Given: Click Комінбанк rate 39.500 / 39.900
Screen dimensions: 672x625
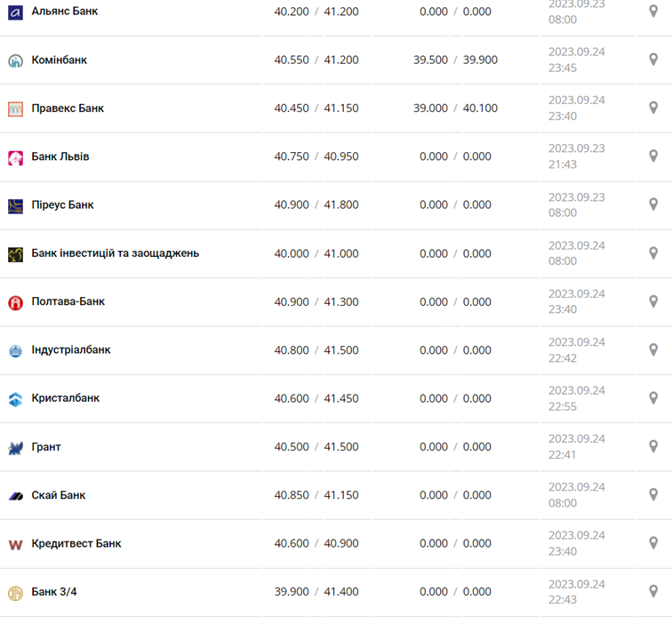Looking at the screenshot, I should click(x=455, y=60).
